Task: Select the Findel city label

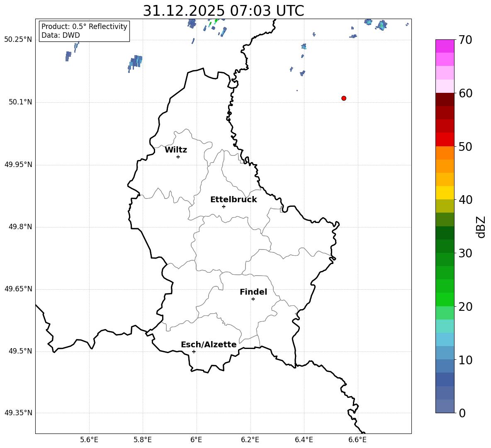Action: point(253,292)
